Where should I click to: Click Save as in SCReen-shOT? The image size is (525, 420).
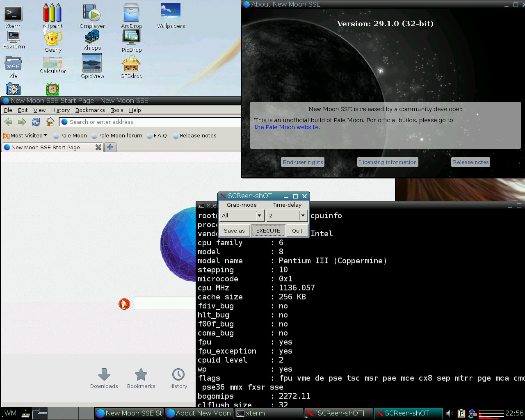pyautogui.click(x=234, y=231)
